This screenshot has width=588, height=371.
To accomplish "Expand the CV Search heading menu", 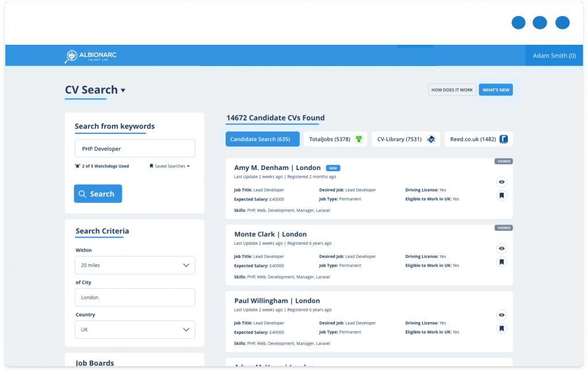I will click(123, 90).
